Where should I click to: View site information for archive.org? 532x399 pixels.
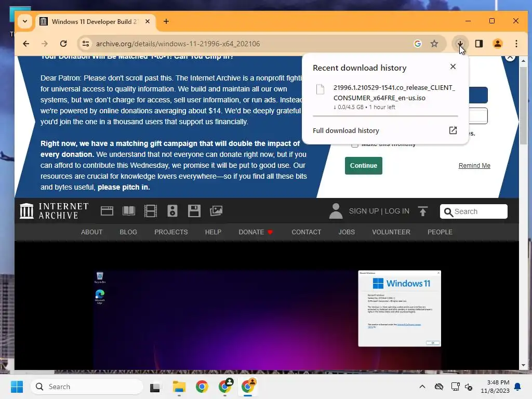(86, 44)
